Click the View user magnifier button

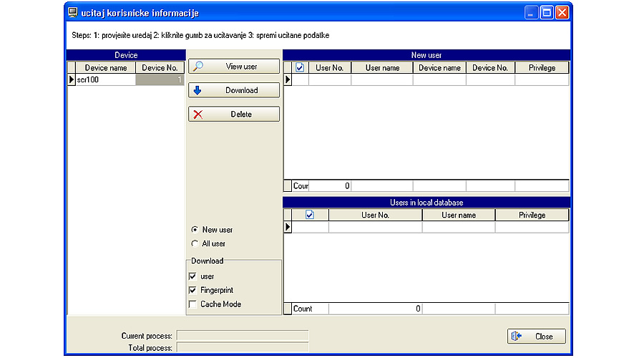tap(233, 67)
